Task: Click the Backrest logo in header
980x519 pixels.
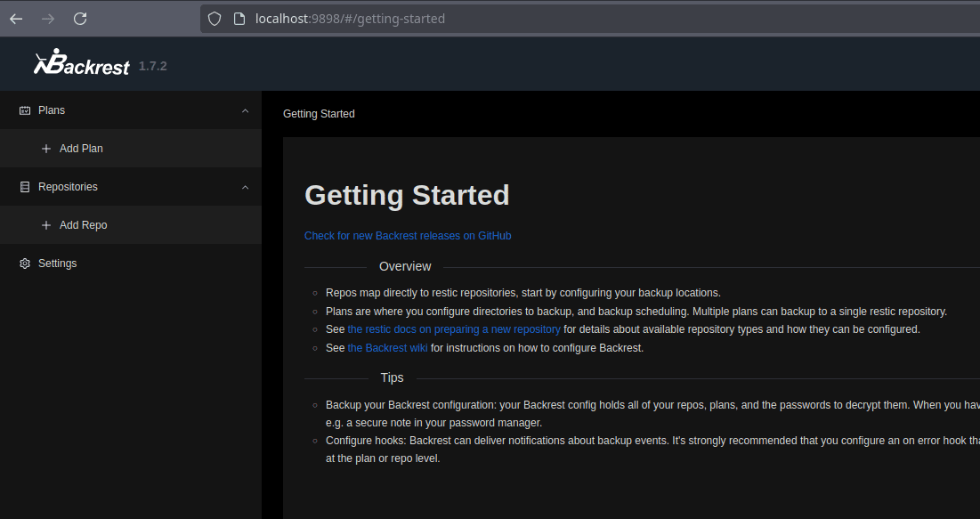Action: tap(82, 63)
